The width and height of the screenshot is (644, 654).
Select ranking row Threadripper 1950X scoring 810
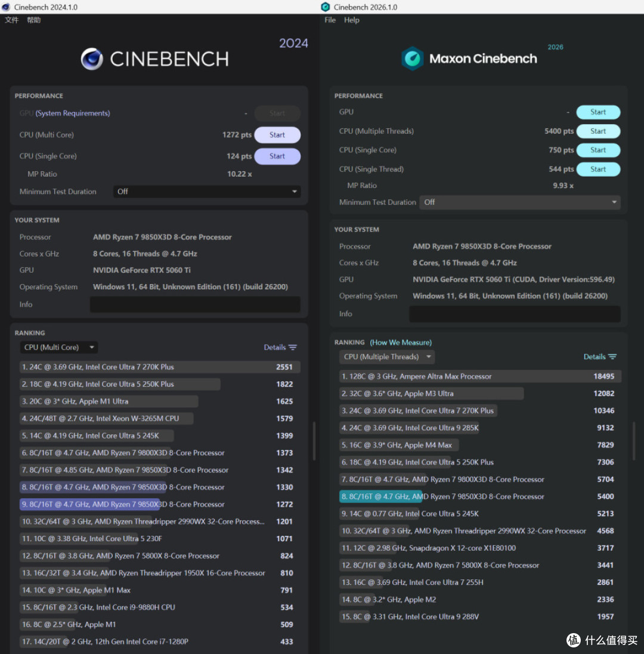(160, 573)
